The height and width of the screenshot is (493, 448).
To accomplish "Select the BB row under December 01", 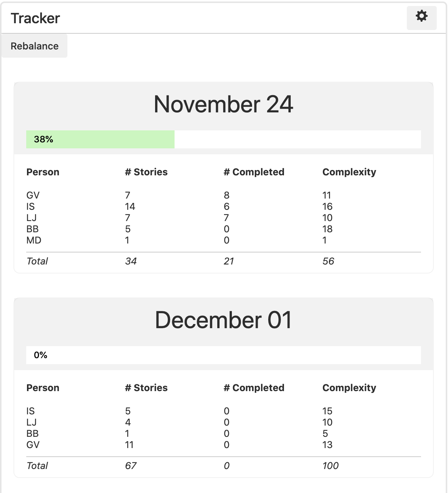I will click(x=33, y=434).
